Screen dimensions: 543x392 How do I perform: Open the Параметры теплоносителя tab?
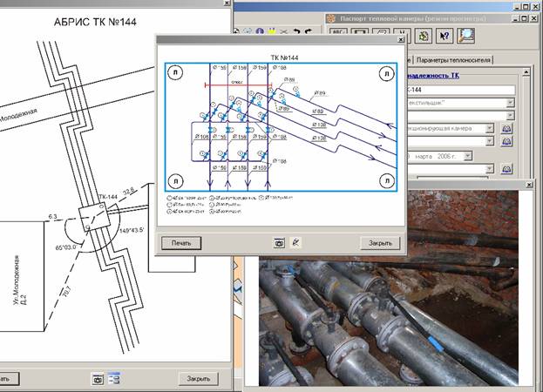point(453,60)
